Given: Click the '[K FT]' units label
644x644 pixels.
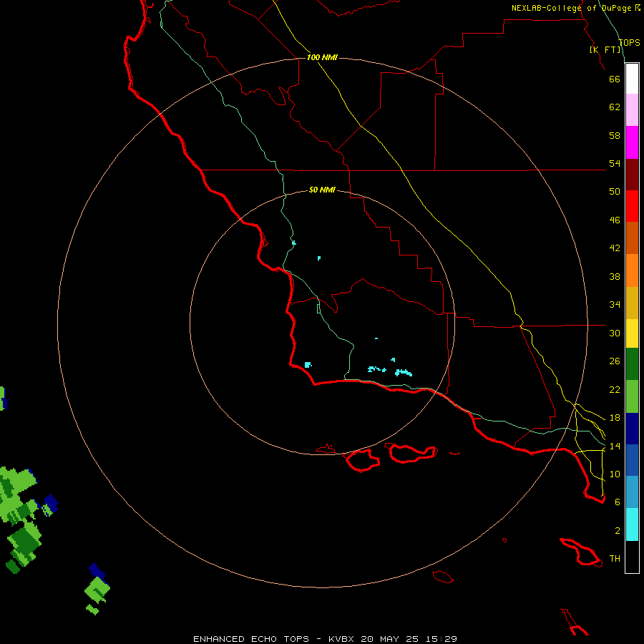Looking at the screenshot, I should coord(605,49).
